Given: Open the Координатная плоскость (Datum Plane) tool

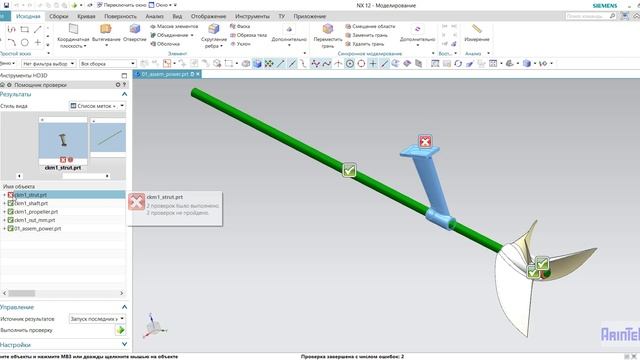Looking at the screenshot, I should [73, 36].
